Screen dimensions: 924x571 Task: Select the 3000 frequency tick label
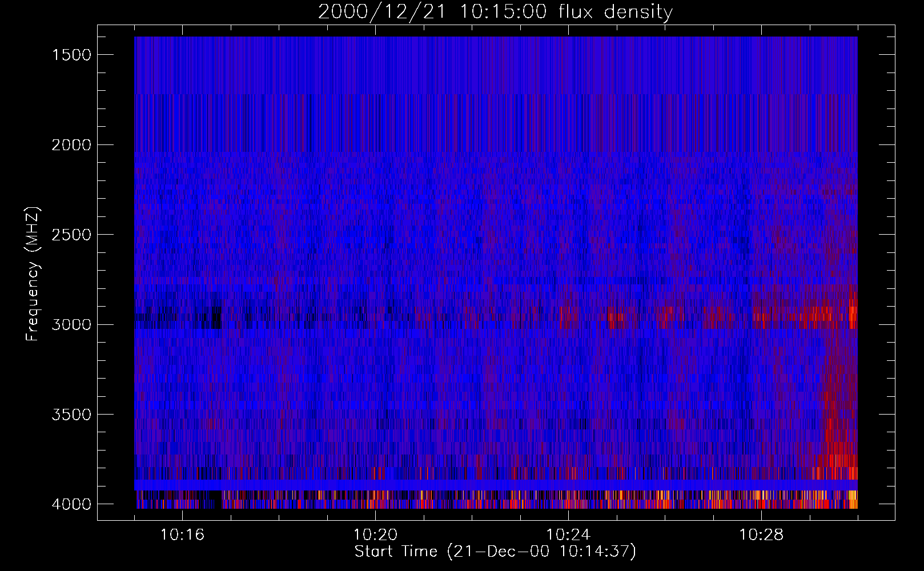click(x=71, y=325)
